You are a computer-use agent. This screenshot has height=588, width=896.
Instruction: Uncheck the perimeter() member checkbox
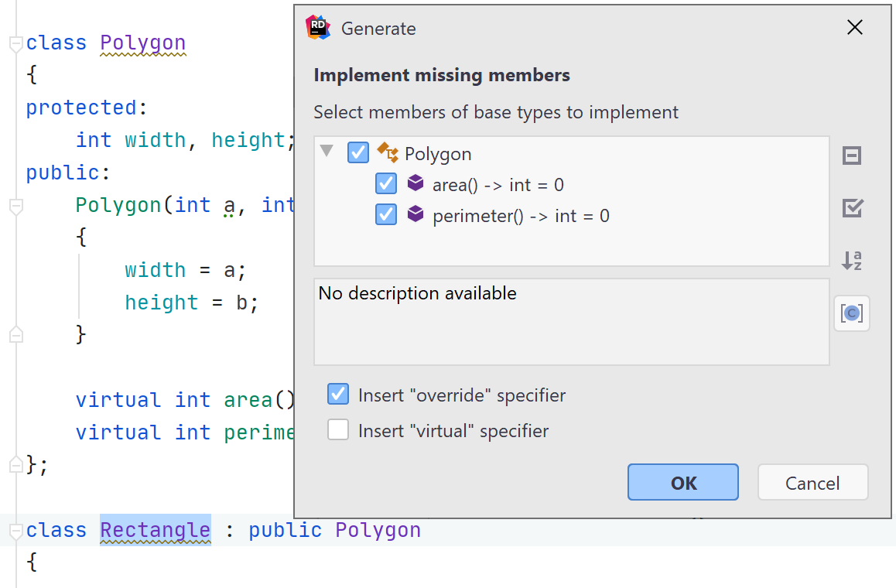tap(385, 214)
